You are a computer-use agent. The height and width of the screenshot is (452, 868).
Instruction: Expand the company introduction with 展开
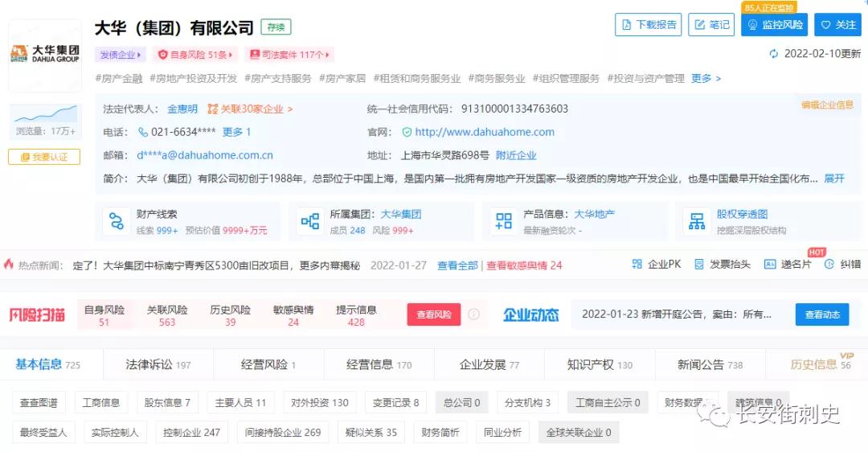tap(834, 179)
